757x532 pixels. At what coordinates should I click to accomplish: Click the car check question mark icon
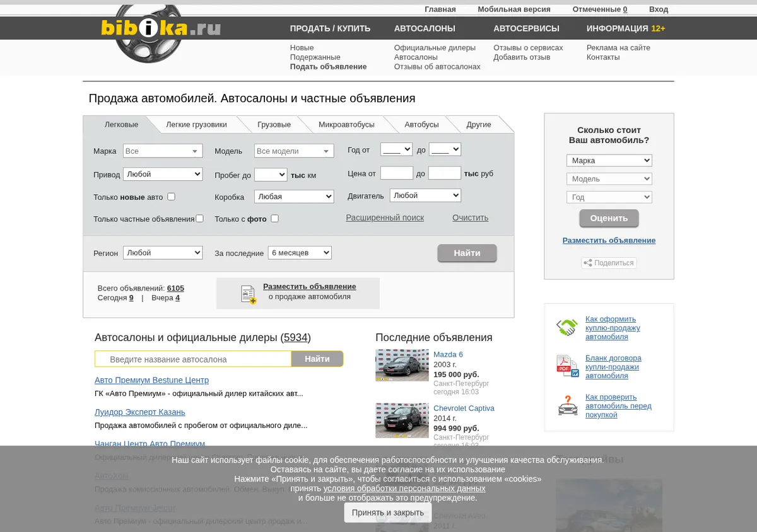pyautogui.click(x=567, y=405)
